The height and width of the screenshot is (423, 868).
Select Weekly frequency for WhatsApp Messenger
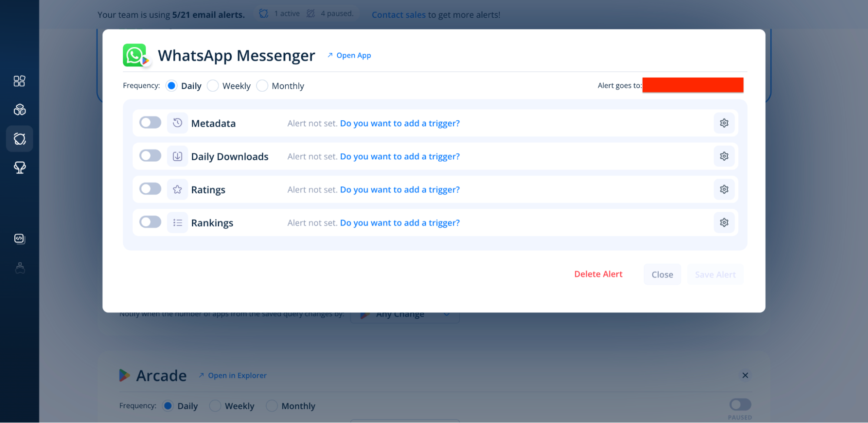[213, 86]
